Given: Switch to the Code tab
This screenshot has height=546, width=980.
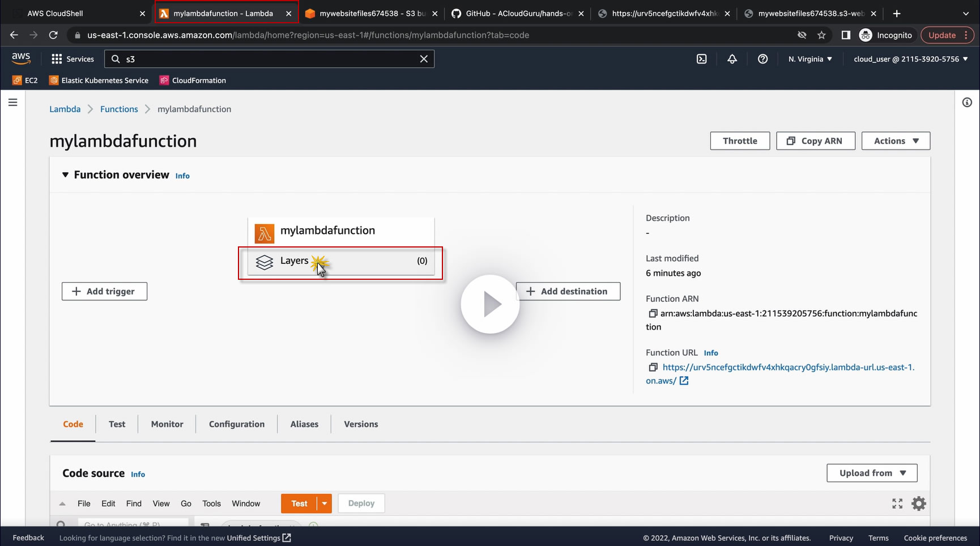Looking at the screenshot, I should (73, 424).
